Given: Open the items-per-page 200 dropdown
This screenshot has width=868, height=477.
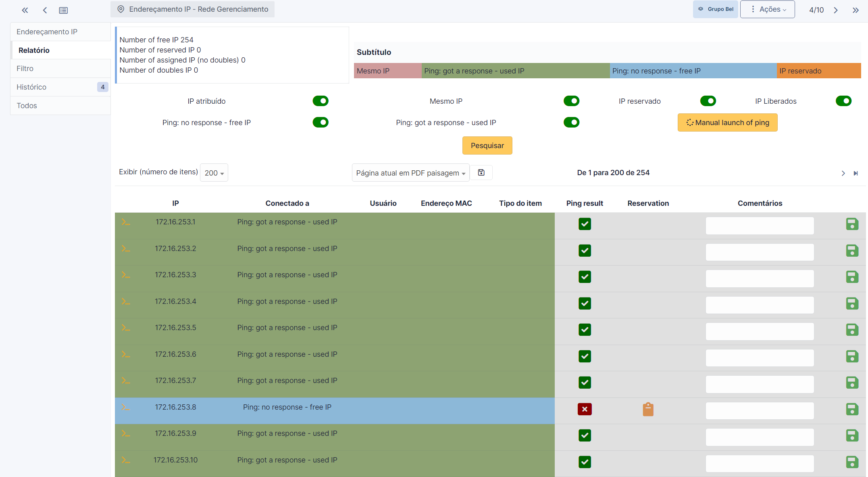Looking at the screenshot, I should [214, 173].
